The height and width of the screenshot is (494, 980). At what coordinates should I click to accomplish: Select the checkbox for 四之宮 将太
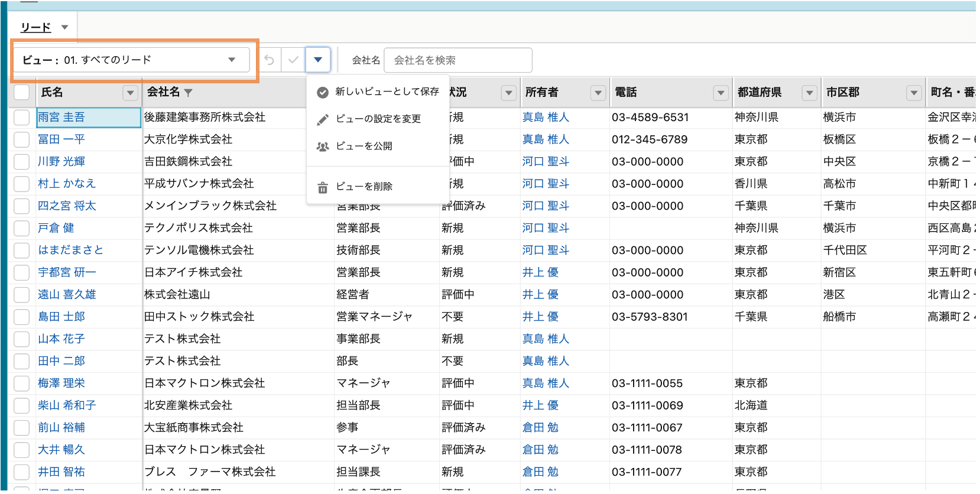pos(22,206)
